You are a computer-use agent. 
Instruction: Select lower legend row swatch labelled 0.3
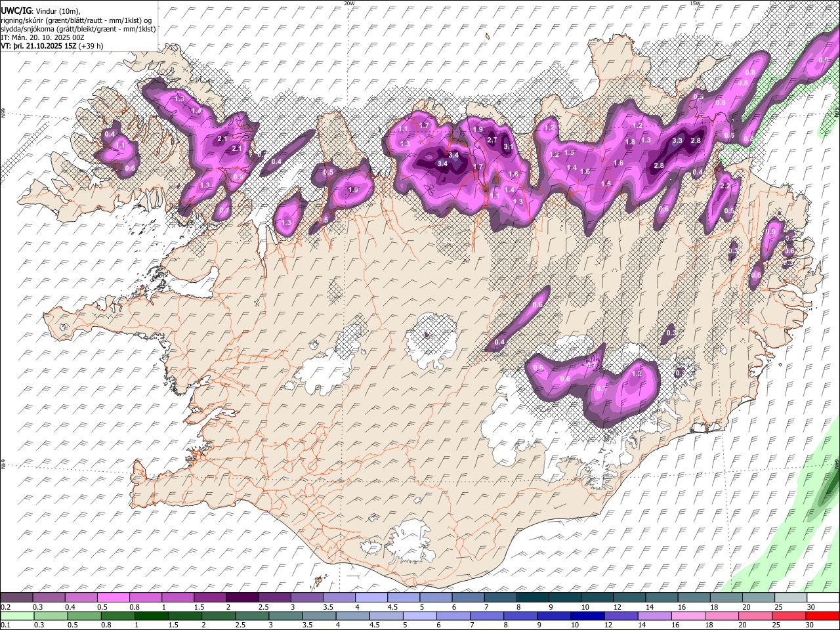[51, 616]
